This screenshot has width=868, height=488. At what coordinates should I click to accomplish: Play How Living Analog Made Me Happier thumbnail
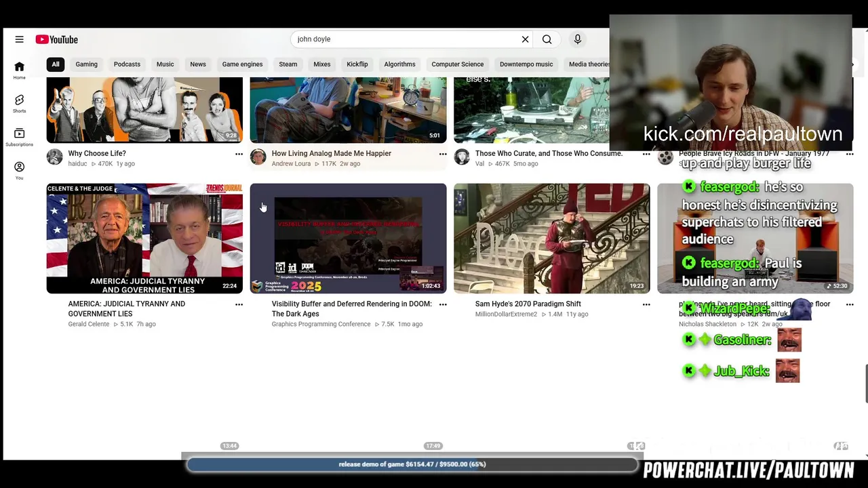coord(348,109)
